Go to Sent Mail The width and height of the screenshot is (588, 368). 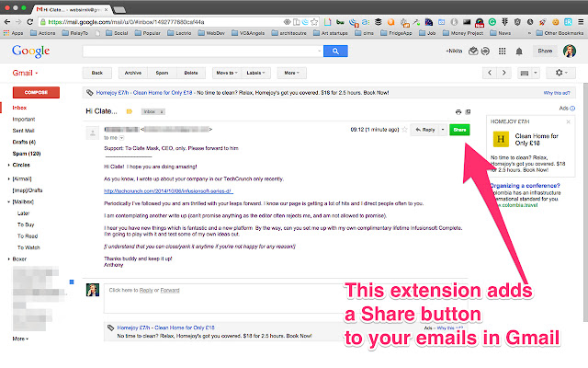click(23, 131)
